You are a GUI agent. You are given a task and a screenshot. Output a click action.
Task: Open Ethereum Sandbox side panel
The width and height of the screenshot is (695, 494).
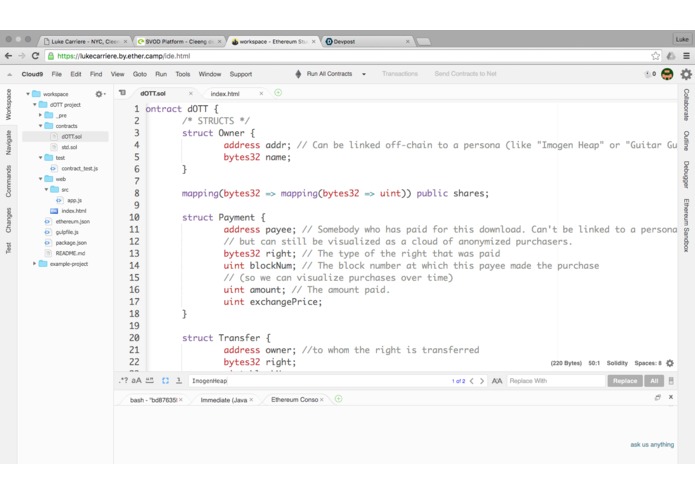tap(686, 225)
